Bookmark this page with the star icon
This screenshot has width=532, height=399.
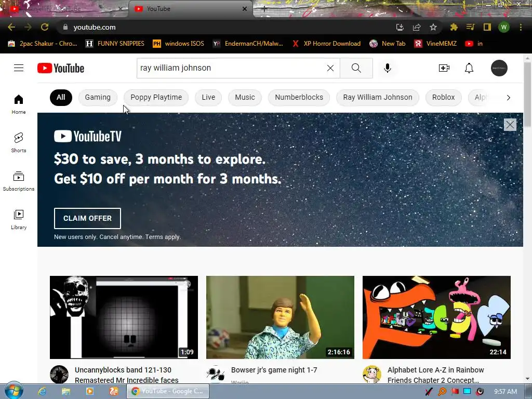point(433,27)
